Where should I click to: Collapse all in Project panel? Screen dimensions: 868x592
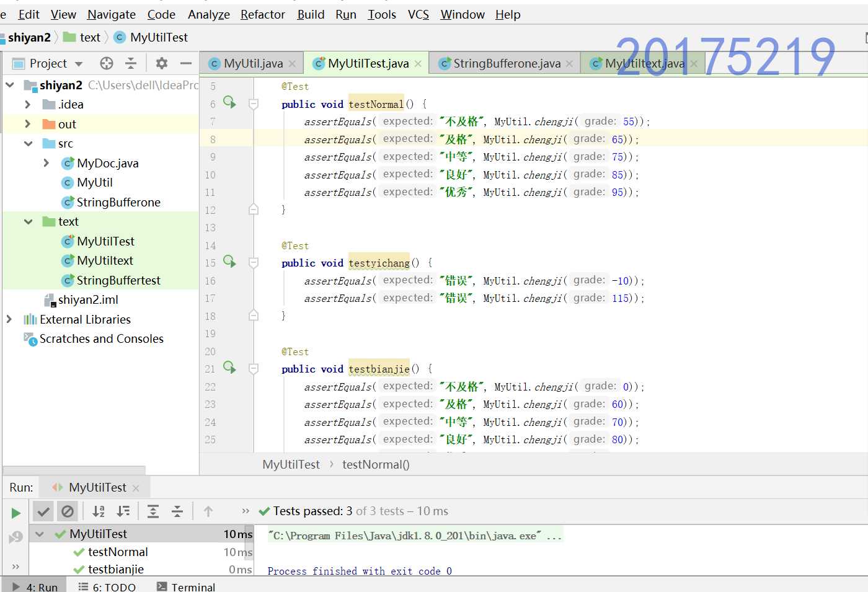(131, 63)
